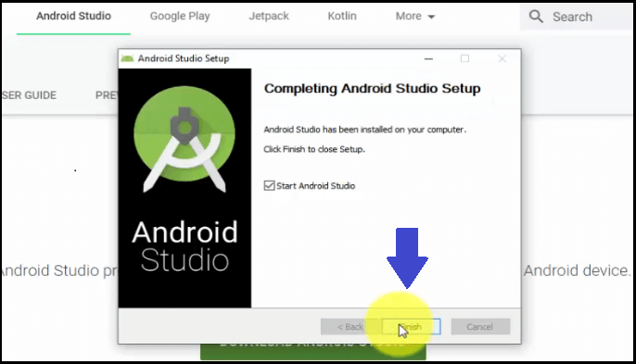Open the User Guide link on webpage
The image size is (636, 364).
(29, 95)
